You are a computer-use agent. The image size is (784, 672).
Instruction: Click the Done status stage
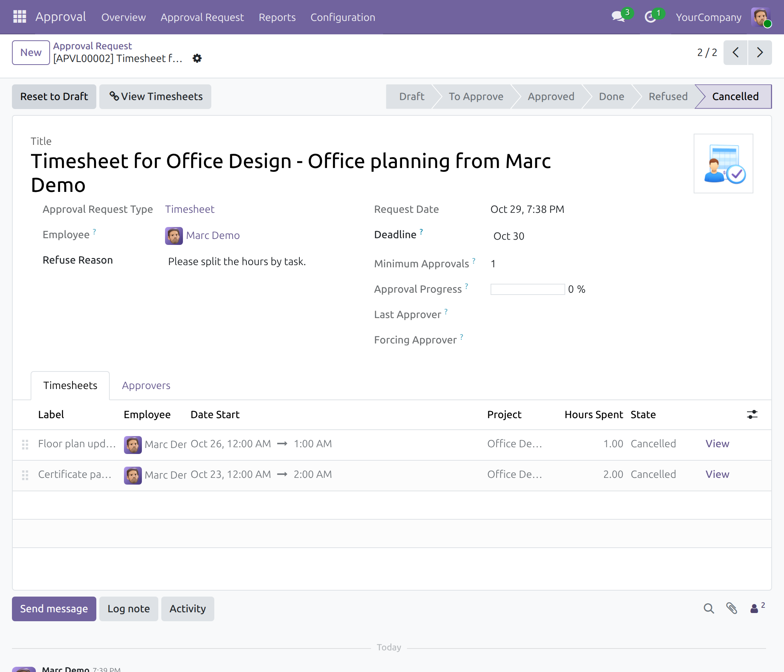point(612,96)
